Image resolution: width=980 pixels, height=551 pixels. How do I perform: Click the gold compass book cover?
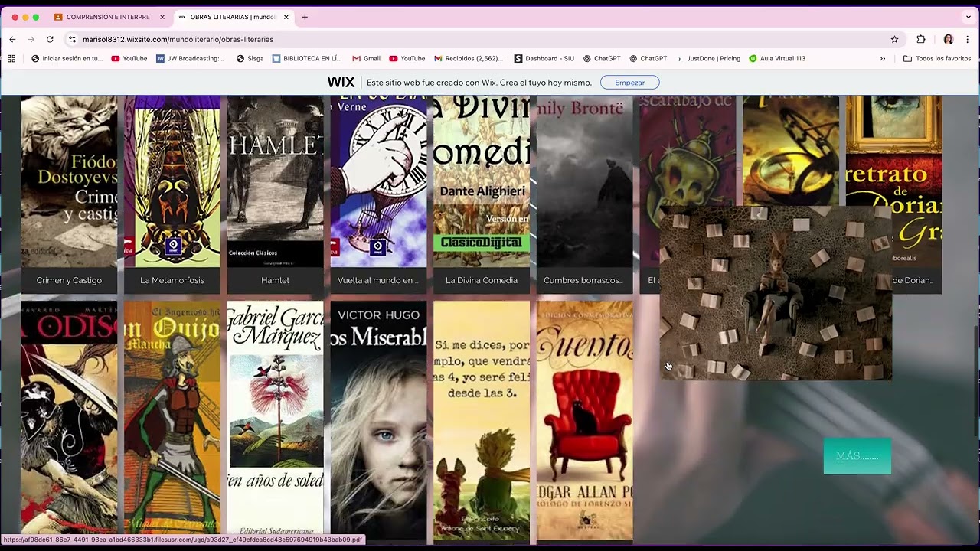pos(791,151)
